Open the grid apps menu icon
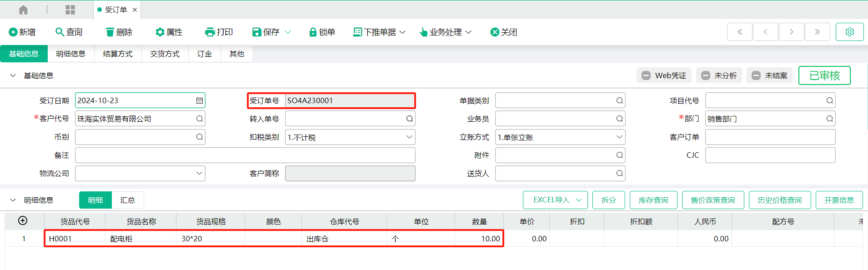 tap(70, 10)
